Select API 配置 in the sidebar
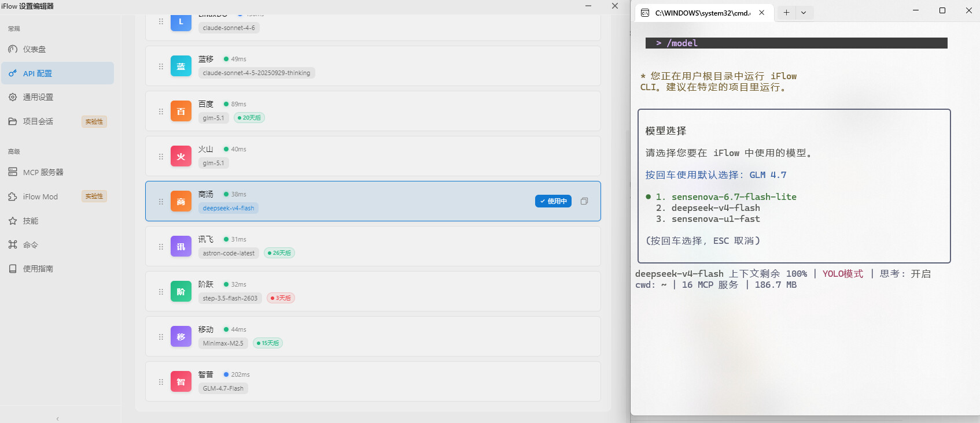Image resolution: width=980 pixels, height=423 pixels. (x=57, y=73)
